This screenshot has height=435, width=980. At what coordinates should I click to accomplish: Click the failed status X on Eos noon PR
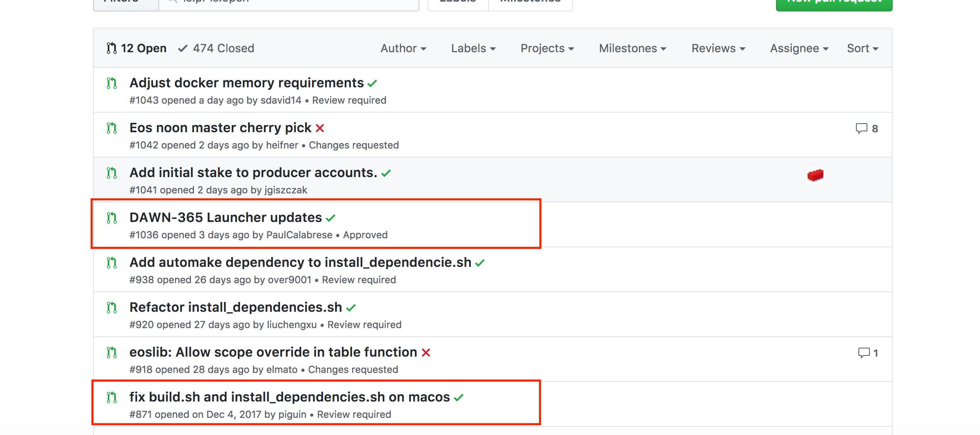[320, 128]
